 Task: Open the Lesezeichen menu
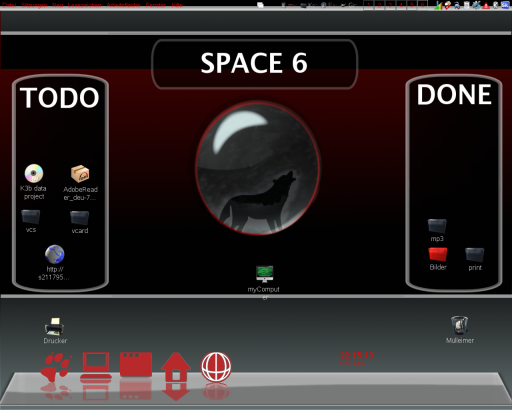point(85,5)
